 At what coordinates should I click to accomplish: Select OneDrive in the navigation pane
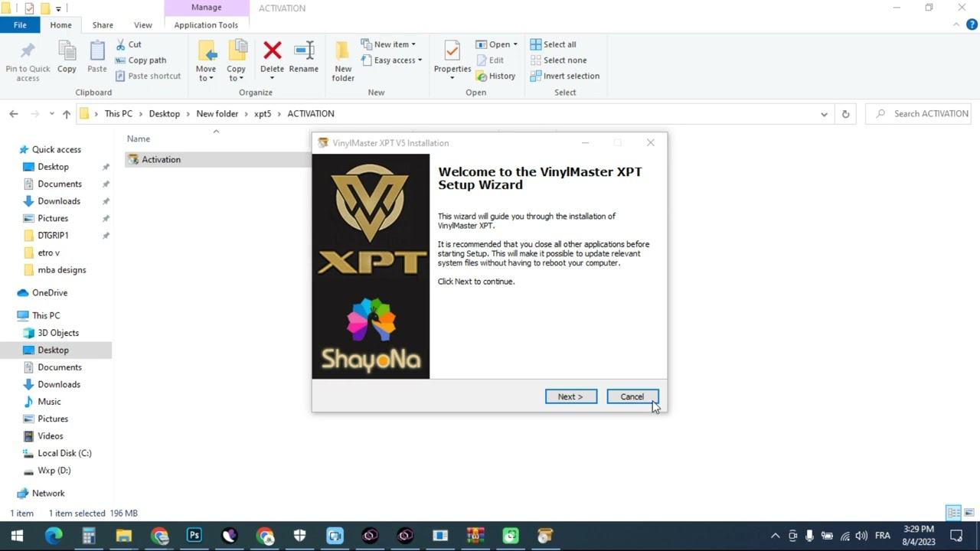pyautogui.click(x=50, y=292)
